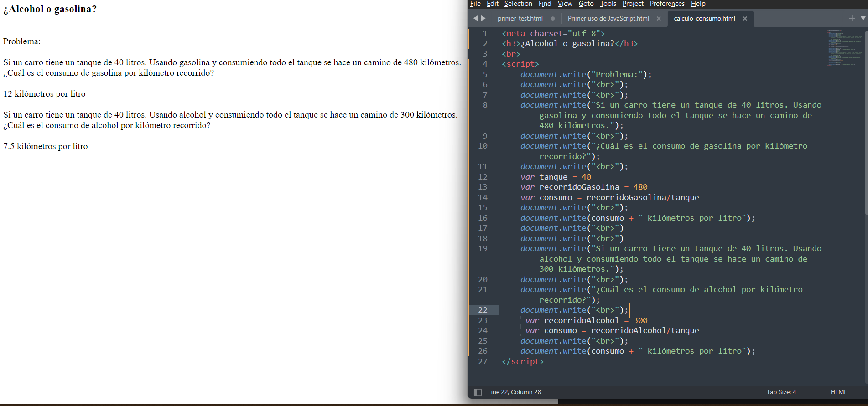
Task: Switch to Primer uso de JavaScript.html tab
Action: tap(608, 18)
